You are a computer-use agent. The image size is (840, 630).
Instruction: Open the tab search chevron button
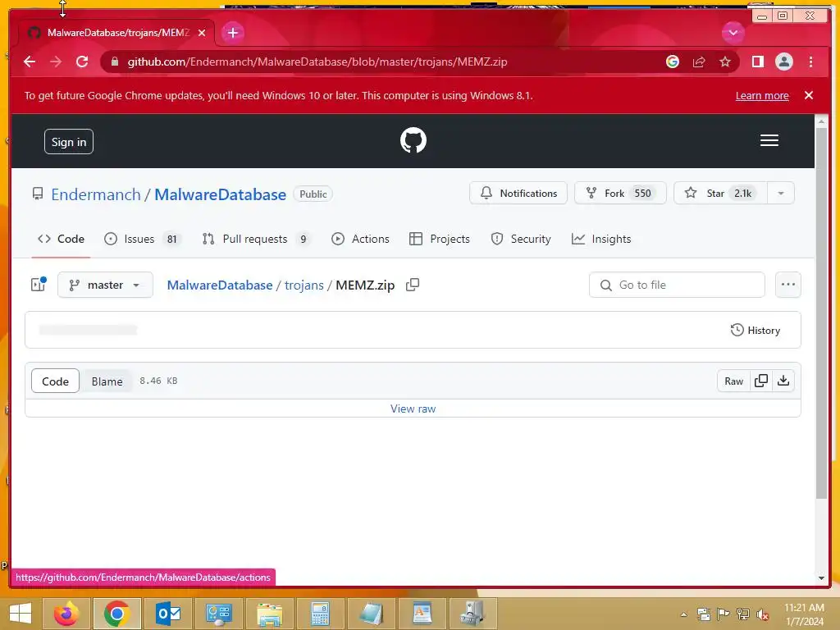click(733, 33)
